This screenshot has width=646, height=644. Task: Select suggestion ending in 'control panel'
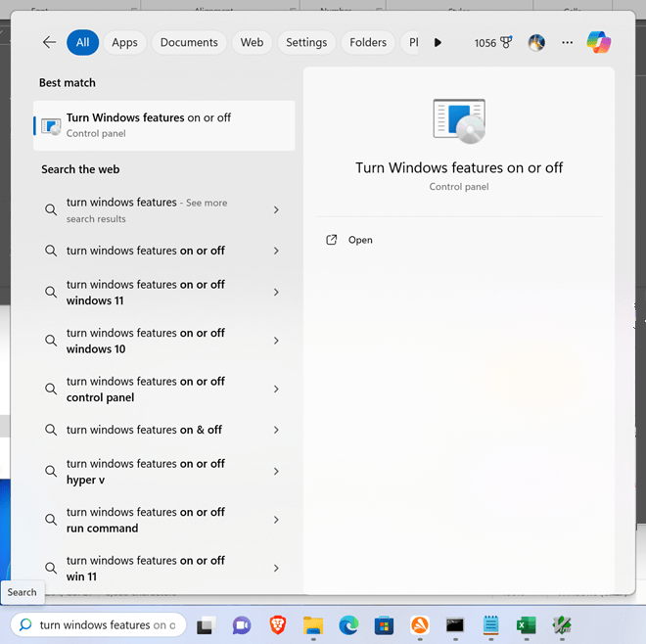(x=146, y=389)
